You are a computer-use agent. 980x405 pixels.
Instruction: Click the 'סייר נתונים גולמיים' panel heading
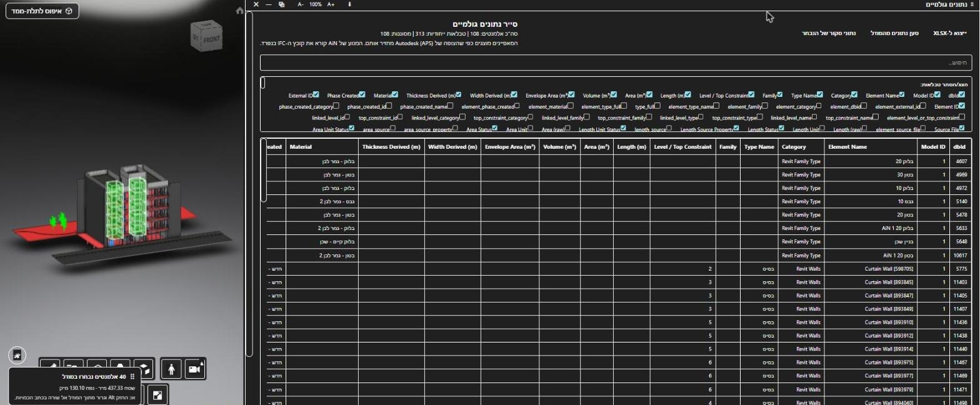point(486,24)
